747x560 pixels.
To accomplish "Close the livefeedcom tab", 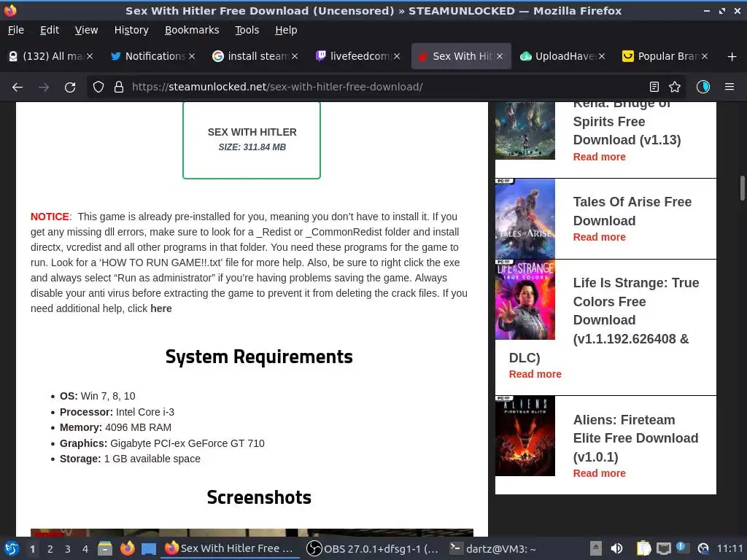I will coord(397,56).
